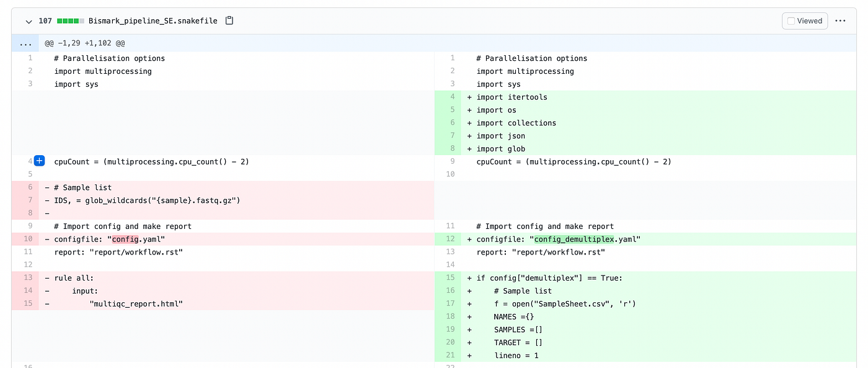Copy the file path with clipboard icon

[x=229, y=20]
